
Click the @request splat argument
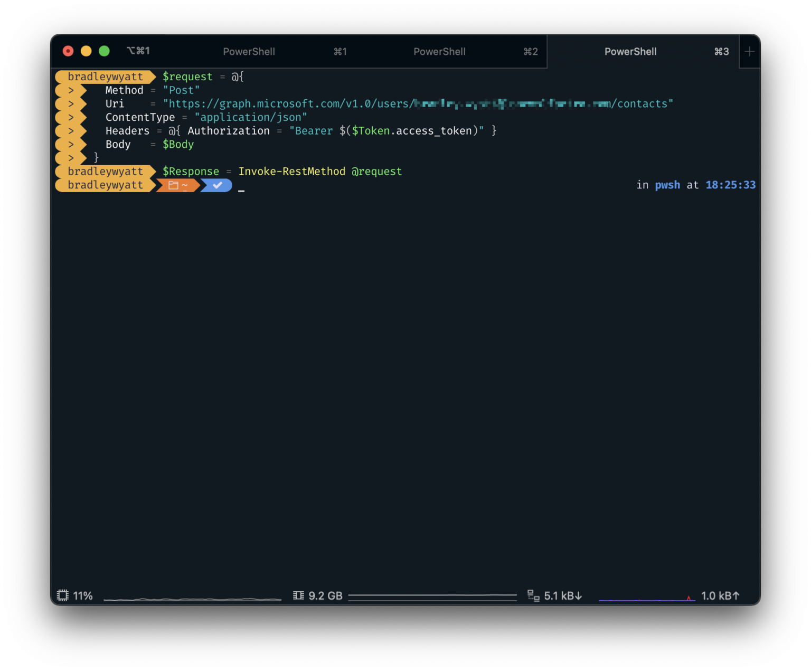pos(376,172)
